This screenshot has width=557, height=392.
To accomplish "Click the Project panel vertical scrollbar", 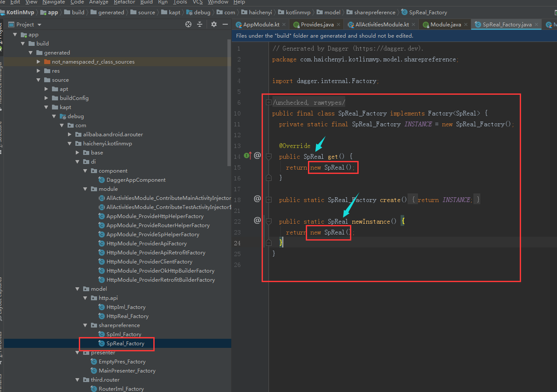I will pos(229,102).
